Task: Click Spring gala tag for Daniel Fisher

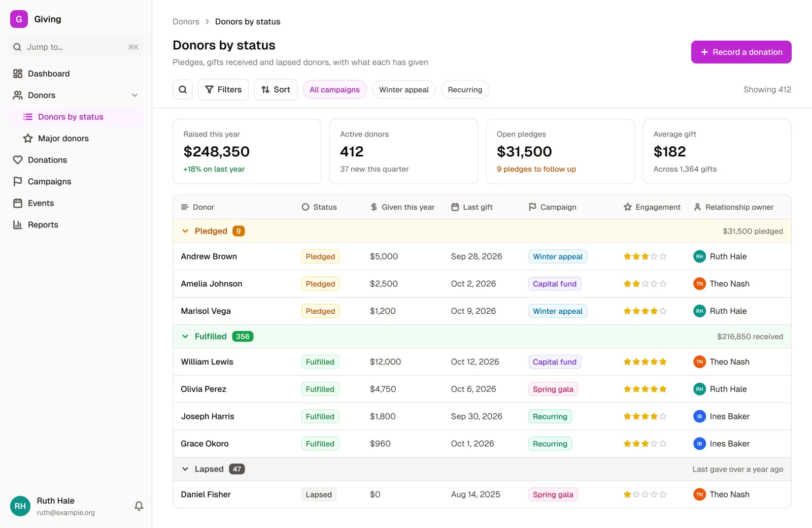Action: [553, 494]
